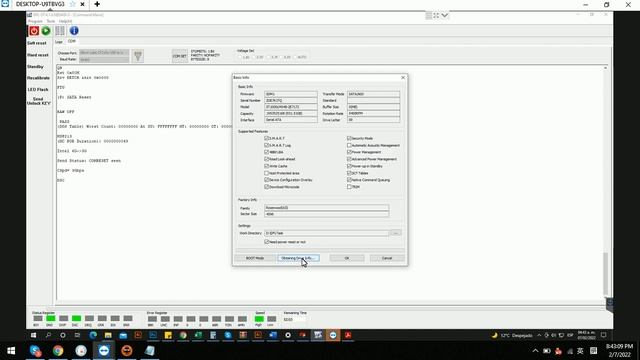Viewport: 640px width, 360px height.
Task: Open Mail in the remote taskbar
Action: point(123,335)
